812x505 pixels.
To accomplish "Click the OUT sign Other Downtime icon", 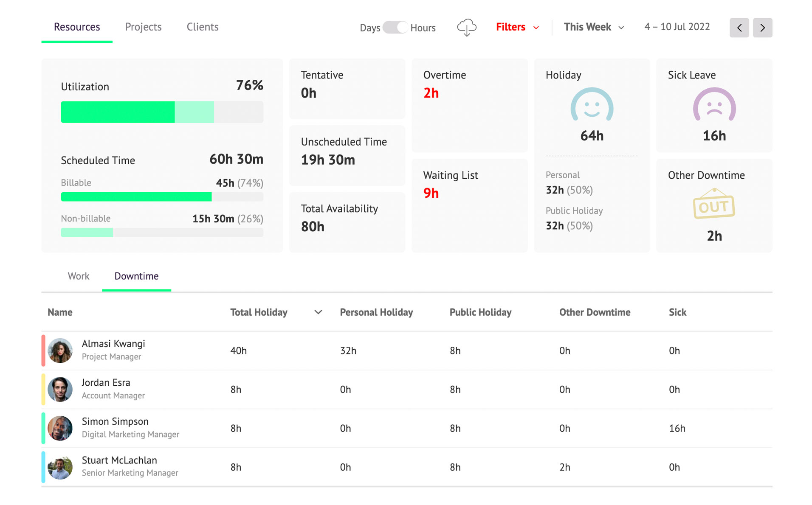I will [x=713, y=204].
